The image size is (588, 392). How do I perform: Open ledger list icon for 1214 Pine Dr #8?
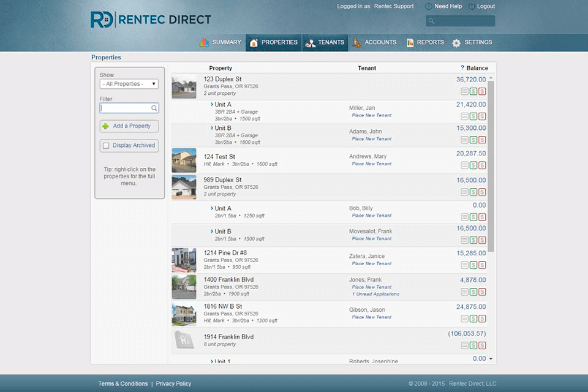[x=465, y=265]
